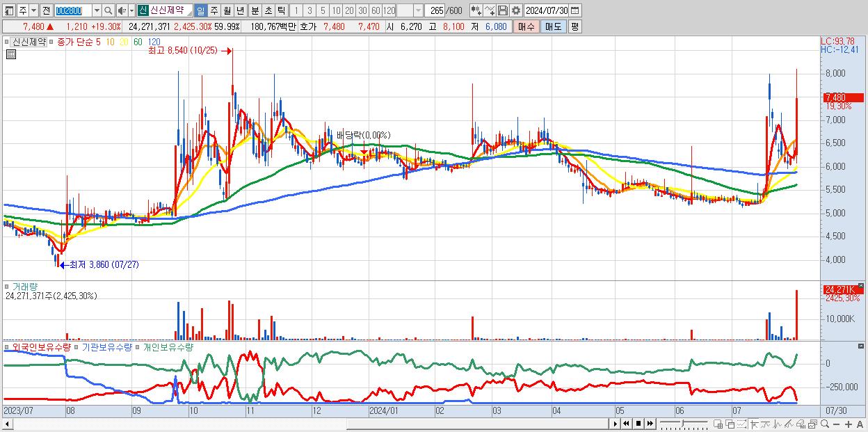Close the volume panel with its small X
The height and width of the screenshot is (432, 868).
[862, 286]
